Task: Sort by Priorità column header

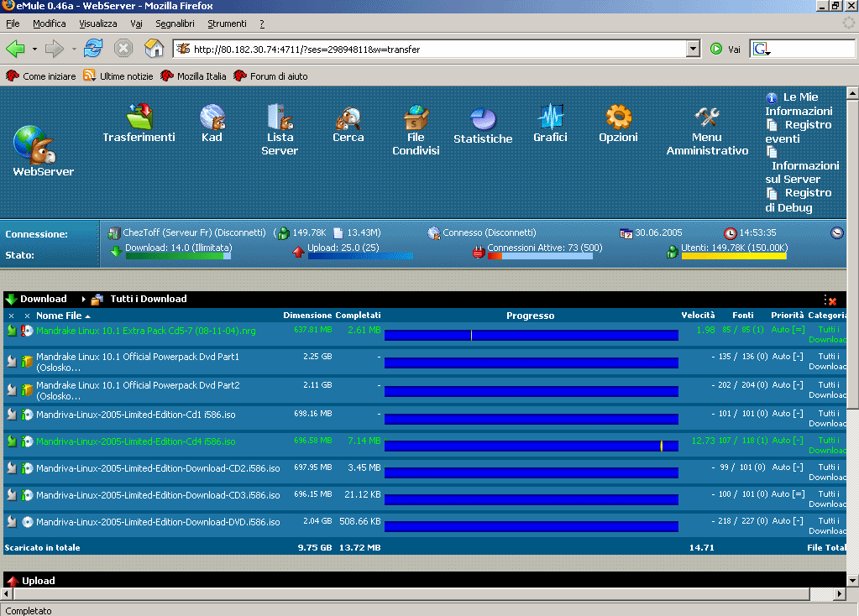Action: point(788,316)
